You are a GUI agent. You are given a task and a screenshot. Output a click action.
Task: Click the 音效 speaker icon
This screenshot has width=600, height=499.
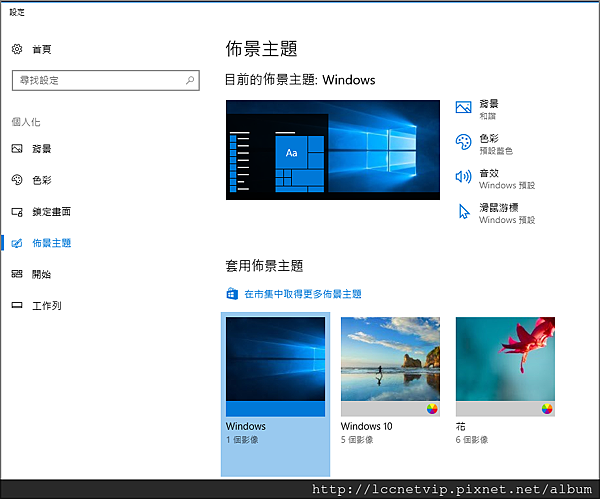[463, 176]
